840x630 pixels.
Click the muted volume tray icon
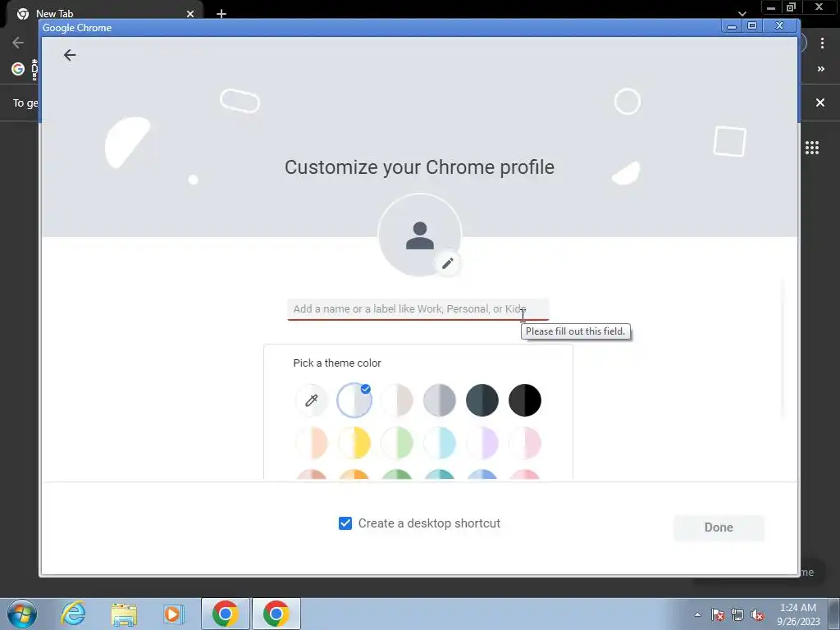click(757, 614)
